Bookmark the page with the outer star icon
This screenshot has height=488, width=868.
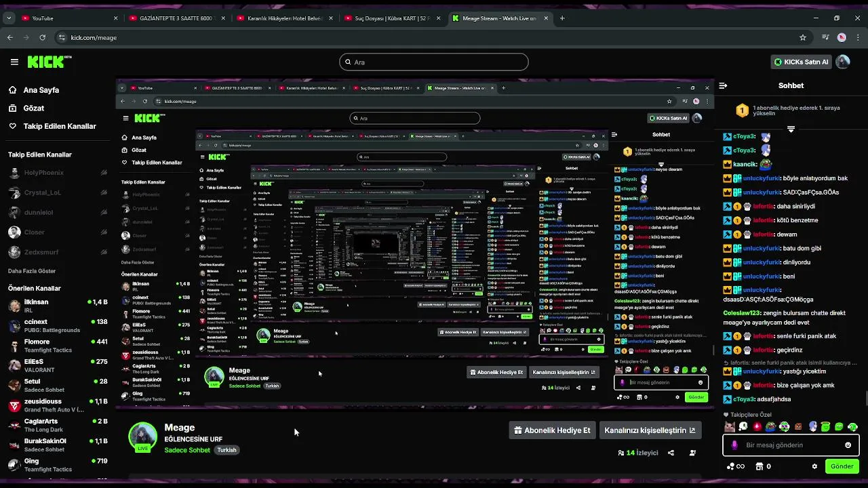pyautogui.click(x=803, y=37)
